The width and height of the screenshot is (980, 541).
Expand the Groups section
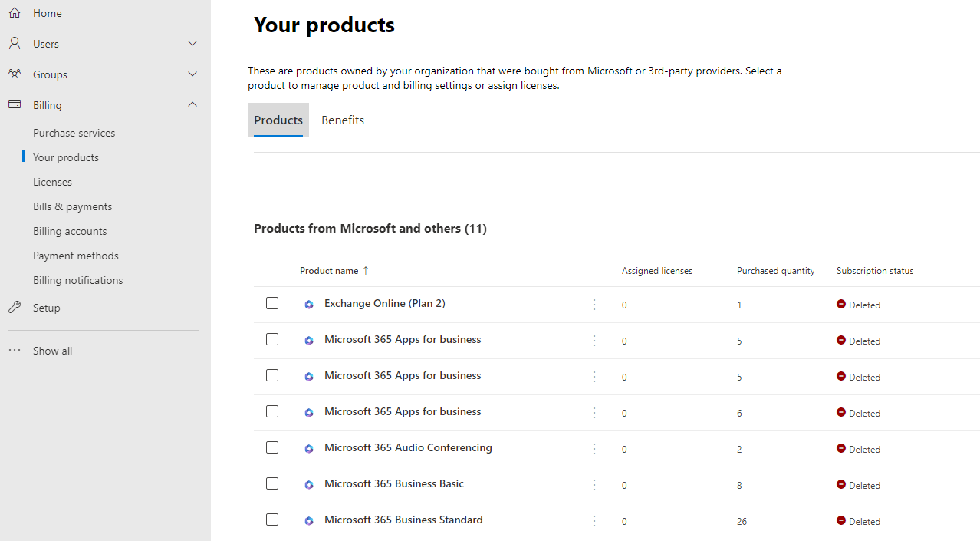pyautogui.click(x=192, y=74)
